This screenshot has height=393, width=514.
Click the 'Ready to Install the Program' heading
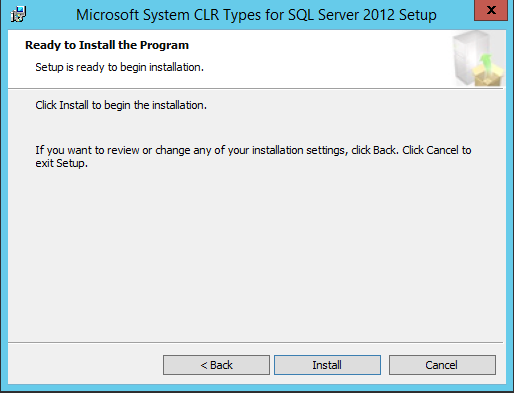point(107,45)
